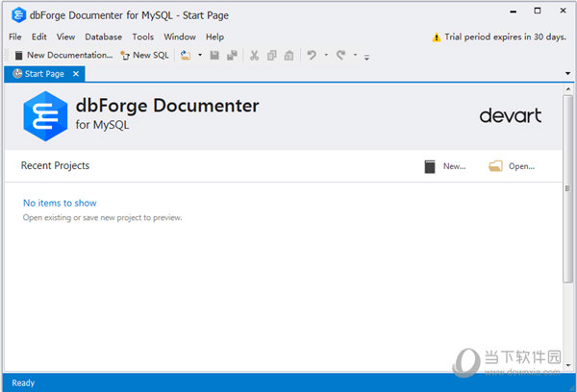Open the active documents list dropdown

tap(567, 74)
